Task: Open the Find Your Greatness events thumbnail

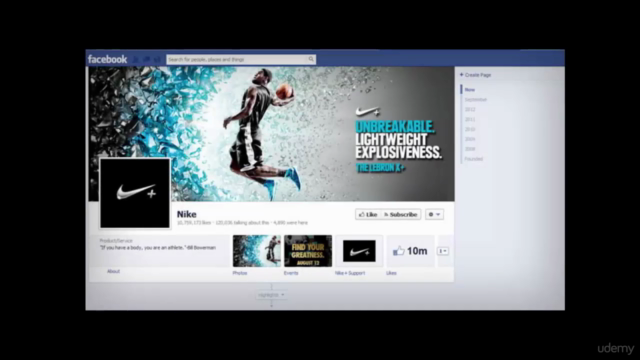Action: (x=308, y=251)
